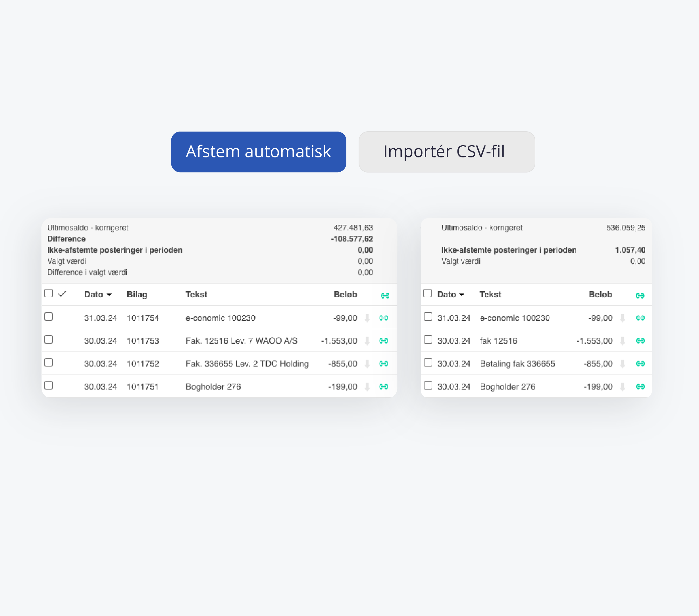This screenshot has height=616, width=699.
Task: Check left row with Bilag 1011752
Action: coord(49,363)
